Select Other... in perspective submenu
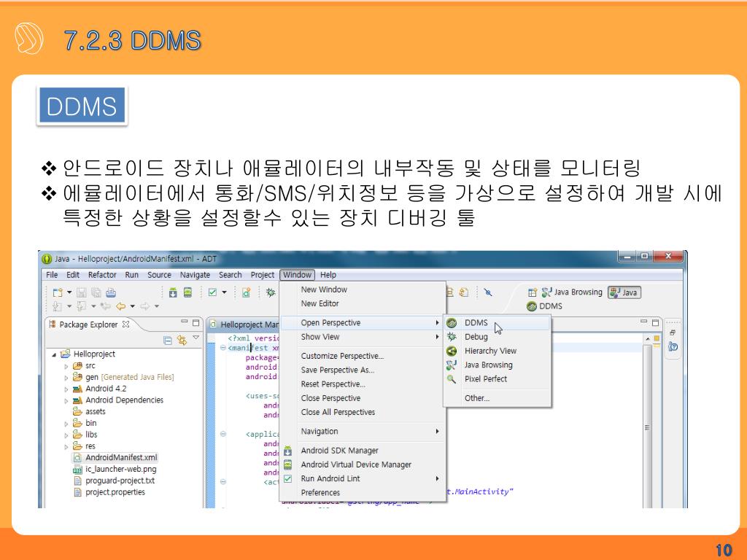The height and width of the screenshot is (560, 747). click(497, 398)
